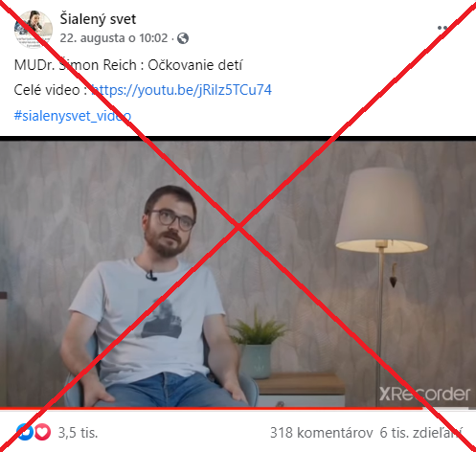Viewport: 476px width, 452px height.
Task: Open the post options three-dot menu
Action: pos(445,28)
